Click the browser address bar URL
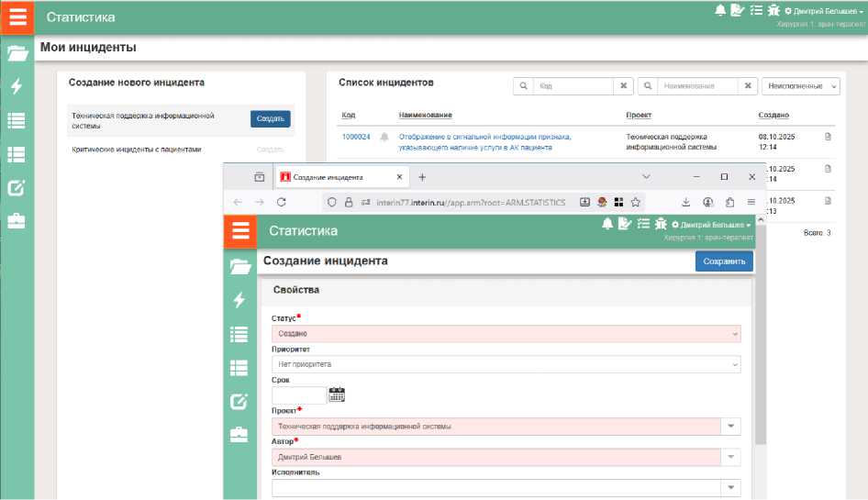The width and height of the screenshot is (868, 500). [471, 203]
